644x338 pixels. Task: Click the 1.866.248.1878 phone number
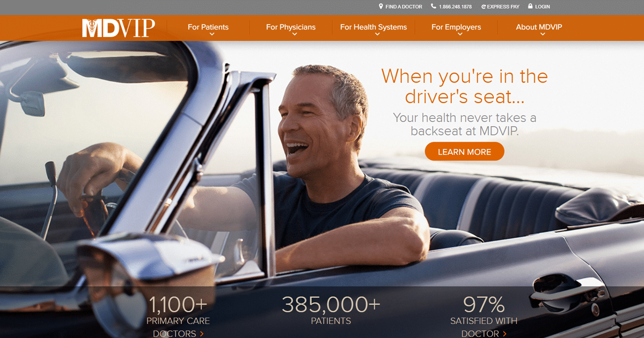tap(455, 7)
